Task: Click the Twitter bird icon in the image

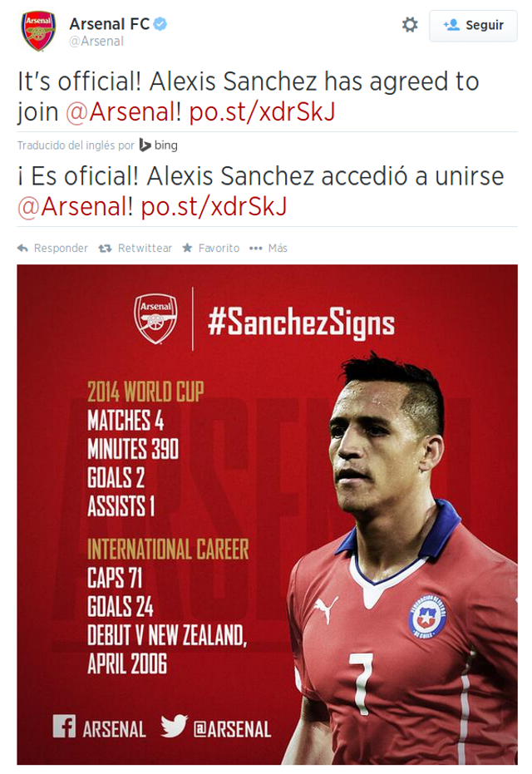Action: click(x=174, y=727)
